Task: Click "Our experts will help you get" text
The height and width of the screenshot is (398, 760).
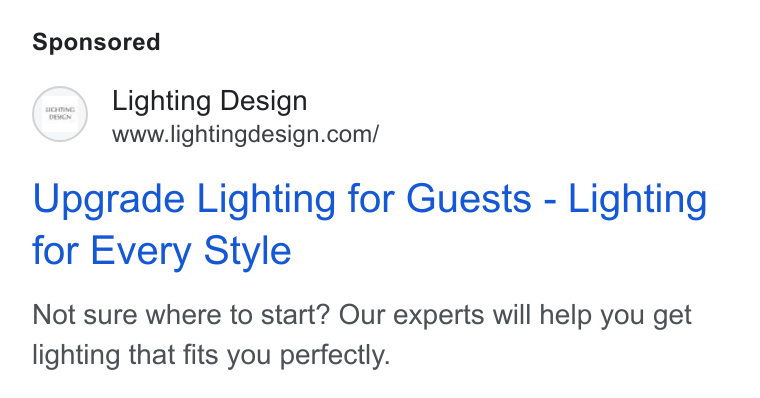Action: coord(515,316)
